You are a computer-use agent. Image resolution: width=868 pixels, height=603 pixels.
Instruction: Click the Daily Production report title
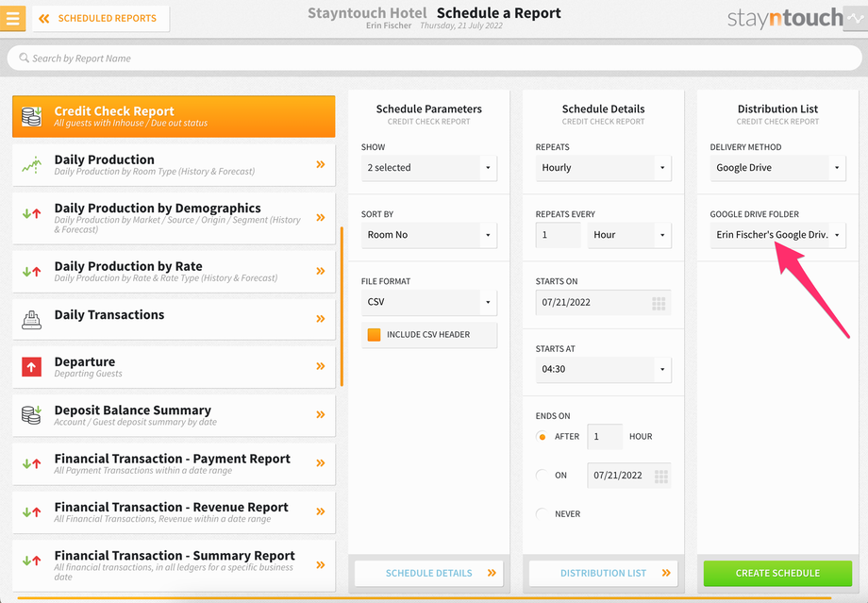[104, 159]
